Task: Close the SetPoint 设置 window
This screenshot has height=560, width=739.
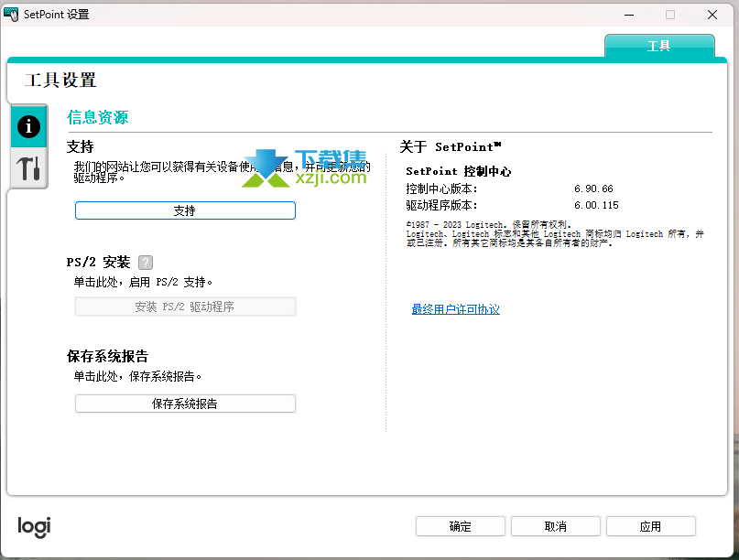Action: tap(712, 15)
